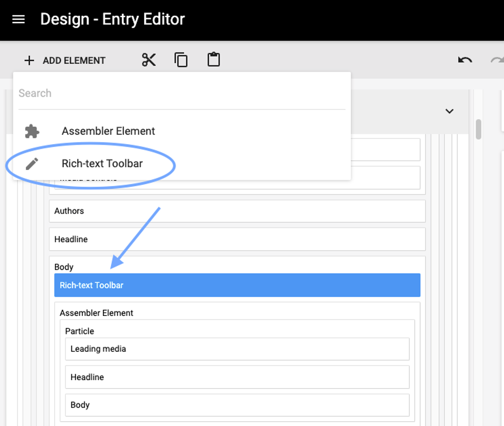Choose Rich-text Toolbar from the menu

coord(102,164)
